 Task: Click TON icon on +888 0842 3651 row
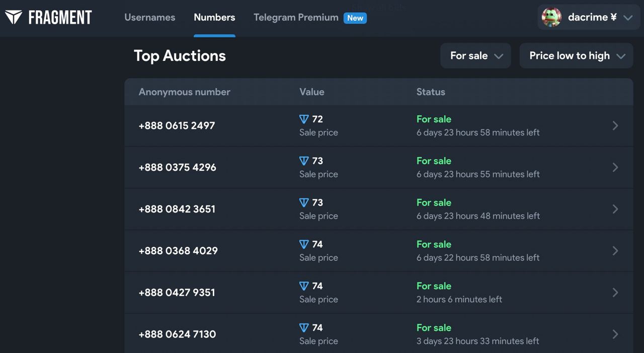[304, 203]
